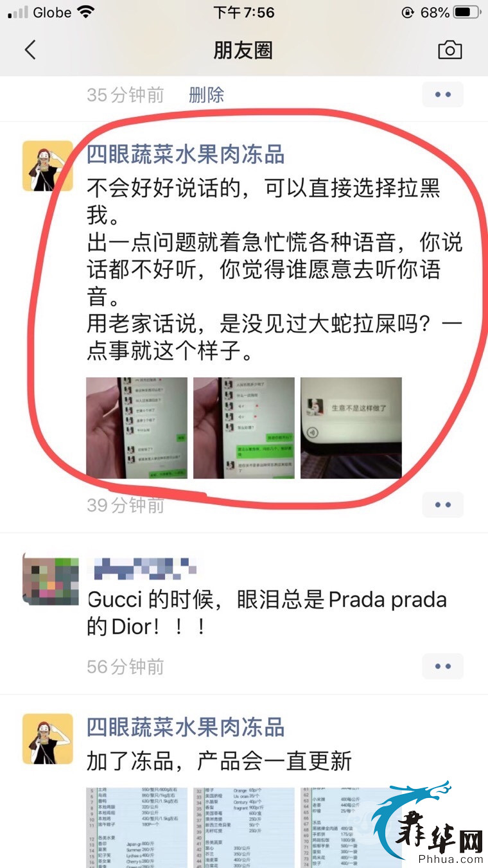Viewport: 488px width, 868px height.
Task: Open the middle price list thumbnail
Action: [244, 828]
